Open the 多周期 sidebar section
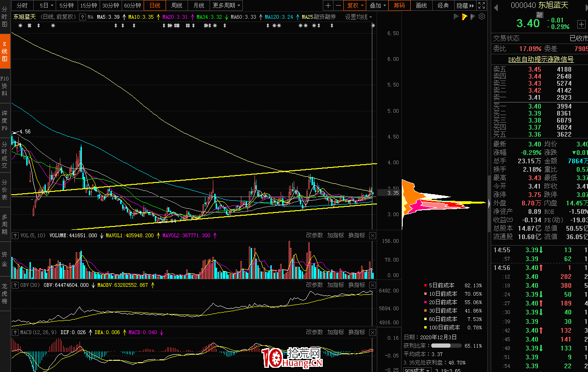The image size is (588, 372). click(x=5, y=224)
